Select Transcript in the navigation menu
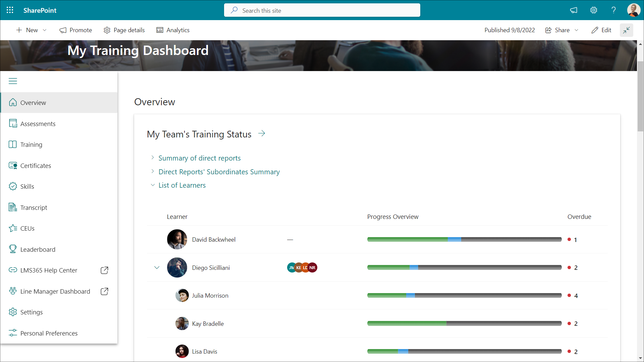The image size is (644, 362). 34,207
